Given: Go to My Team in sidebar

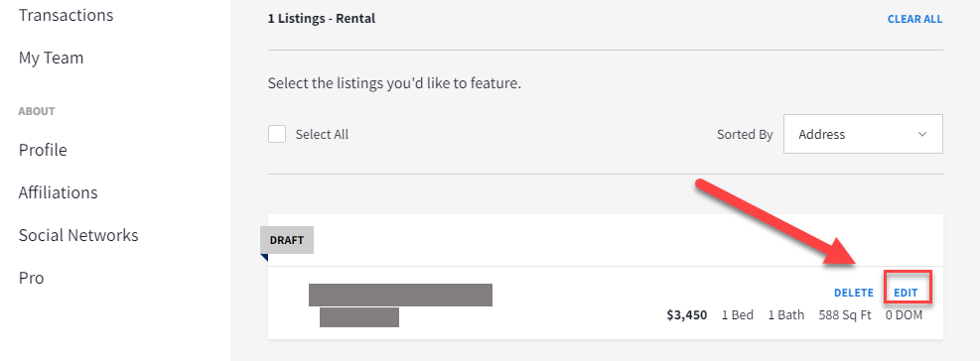Looking at the screenshot, I should (x=51, y=58).
